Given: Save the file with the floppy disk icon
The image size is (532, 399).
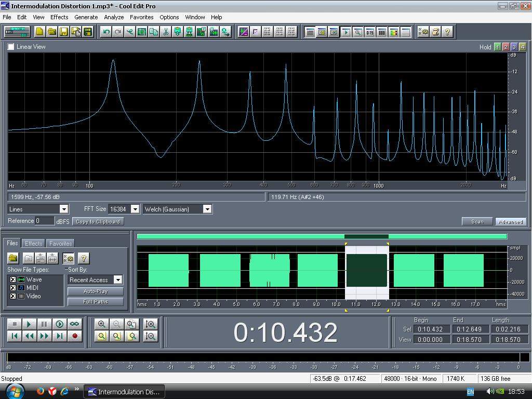Looking at the screenshot, I should pos(63,32).
